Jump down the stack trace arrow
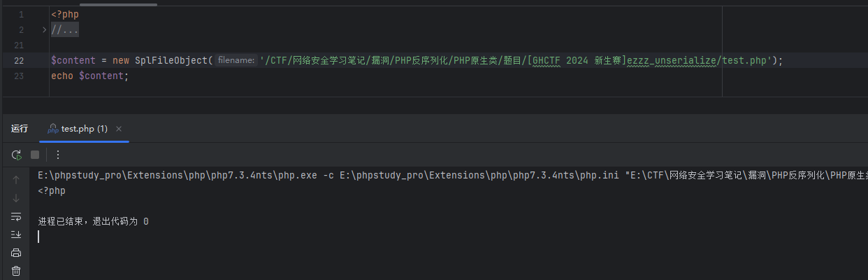 coord(16,198)
